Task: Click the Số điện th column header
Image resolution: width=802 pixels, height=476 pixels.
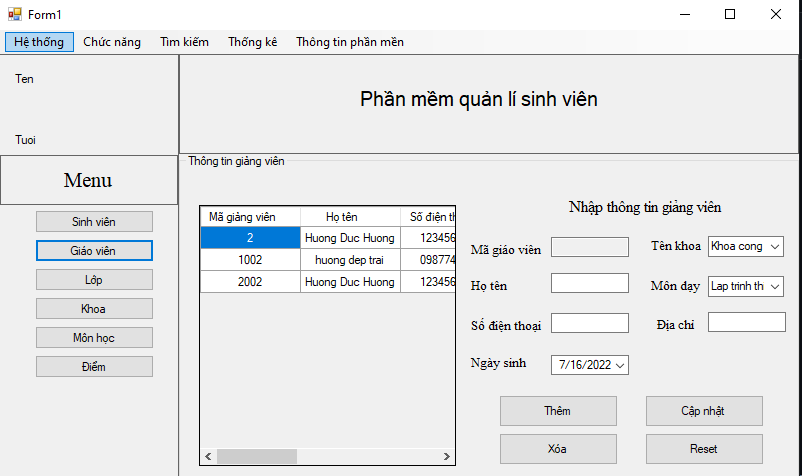Action: tap(428, 217)
